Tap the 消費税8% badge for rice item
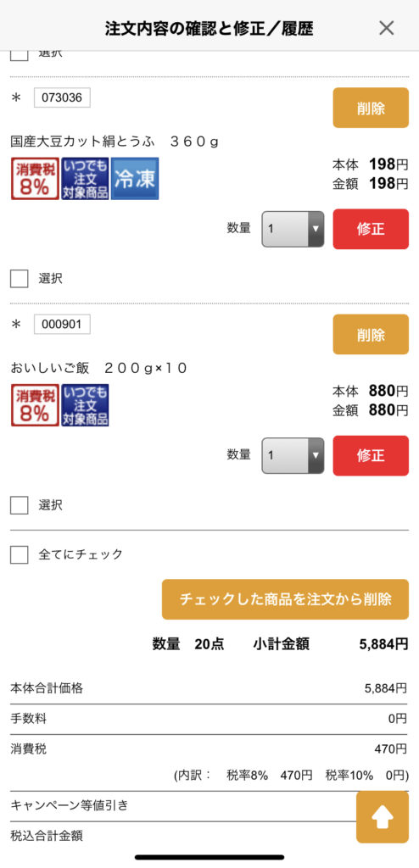The image size is (419, 868). [35, 404]
